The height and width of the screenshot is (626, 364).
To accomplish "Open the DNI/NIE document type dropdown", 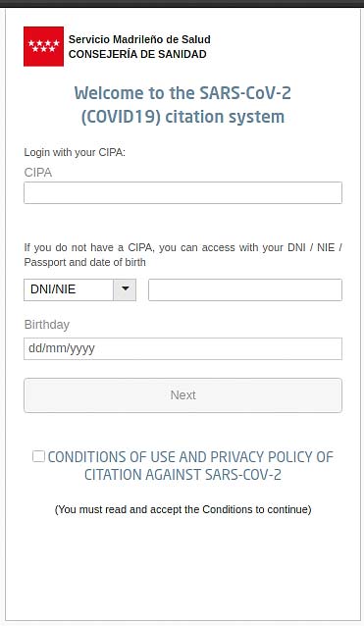I will 79,289.
